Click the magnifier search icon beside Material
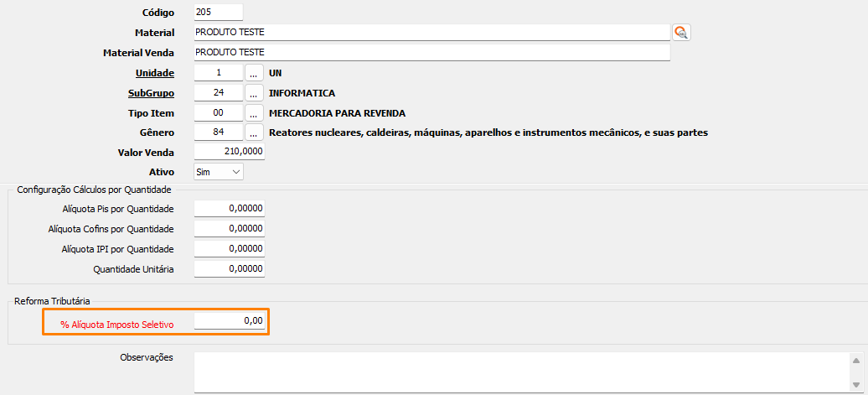868x395 pixels. 681,33
